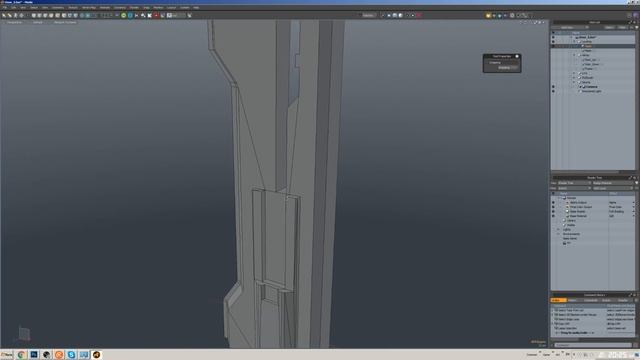Open the Add Layer dropdown
This screenshot has width=640, height=360.
coord(613,188)
